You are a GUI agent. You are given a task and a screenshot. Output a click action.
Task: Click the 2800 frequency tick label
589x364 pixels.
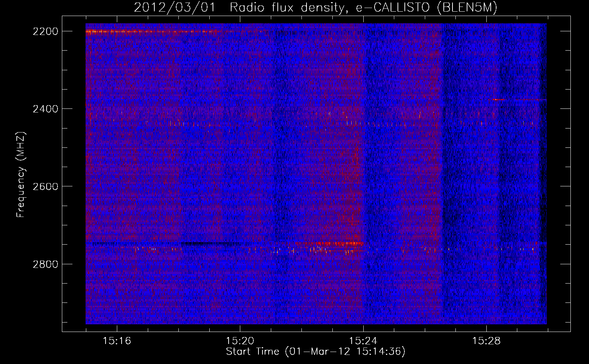pyautogui.click(x=46, y=264)
